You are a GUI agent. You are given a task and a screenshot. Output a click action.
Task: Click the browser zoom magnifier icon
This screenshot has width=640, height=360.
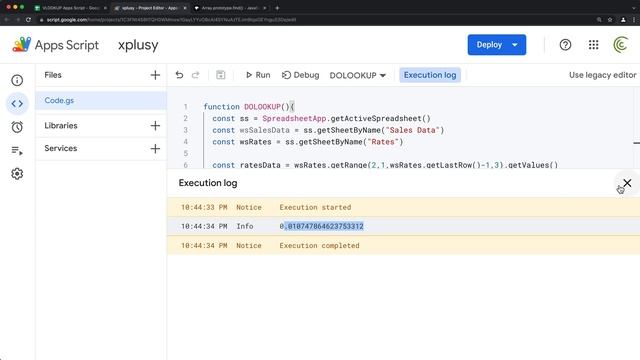(x=599, y=20)
